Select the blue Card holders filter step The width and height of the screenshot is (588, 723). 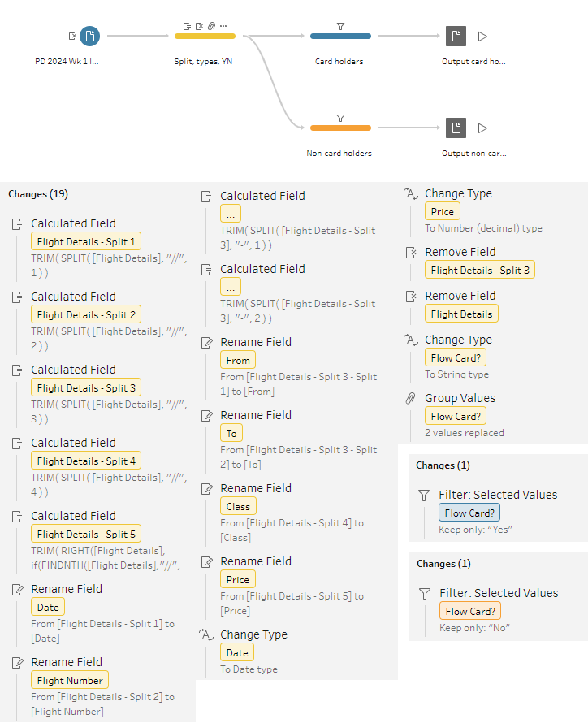click(340, 37)
